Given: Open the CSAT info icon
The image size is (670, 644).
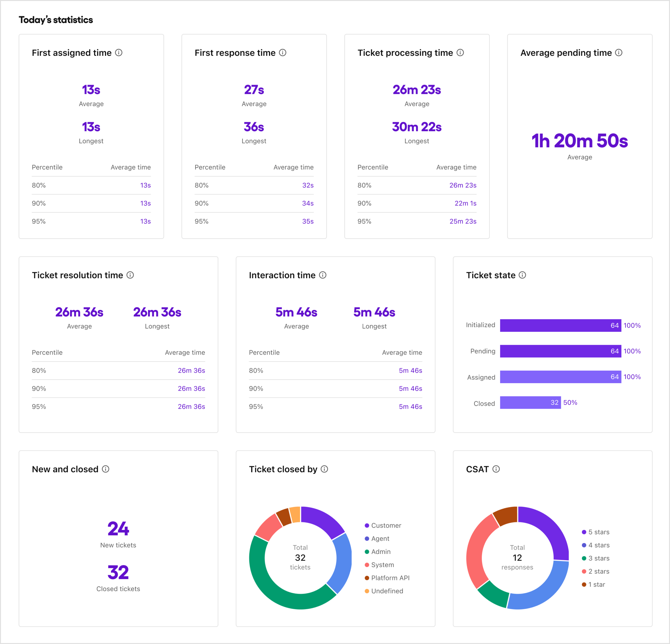Looking at the screenshot, I should point(496,469).
